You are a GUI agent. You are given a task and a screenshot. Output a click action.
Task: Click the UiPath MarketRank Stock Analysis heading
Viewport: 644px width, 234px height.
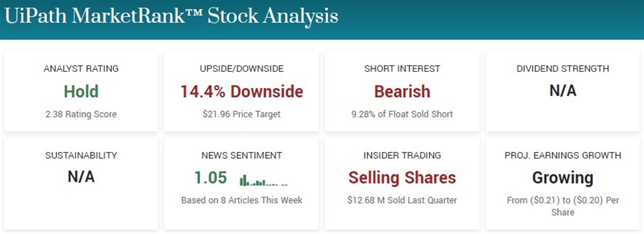(x=171, y=16)
